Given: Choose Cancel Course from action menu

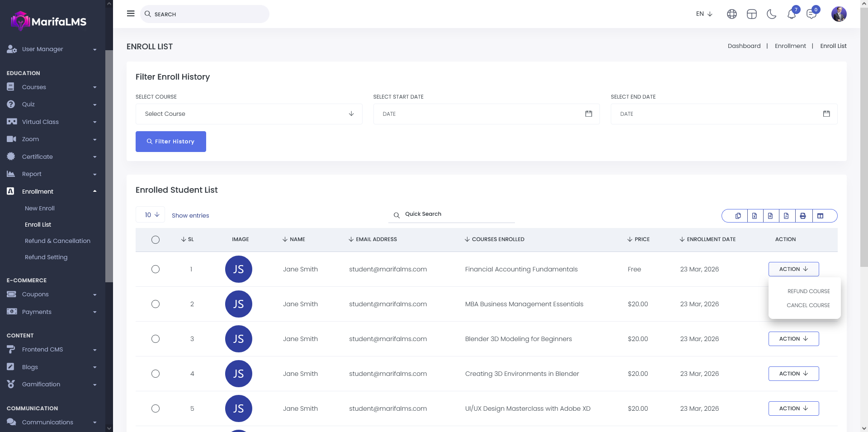Looking at the screenshot, I should (808, 305).
